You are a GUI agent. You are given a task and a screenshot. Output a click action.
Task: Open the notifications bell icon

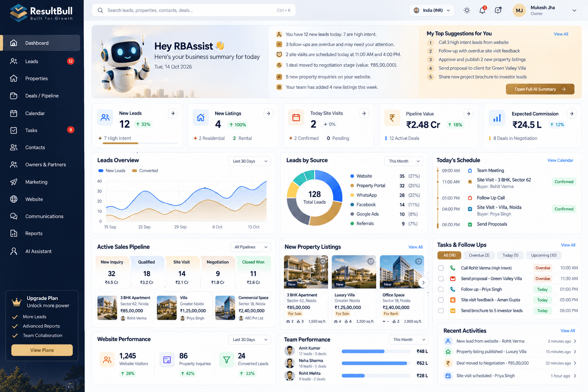coord(482,10)
